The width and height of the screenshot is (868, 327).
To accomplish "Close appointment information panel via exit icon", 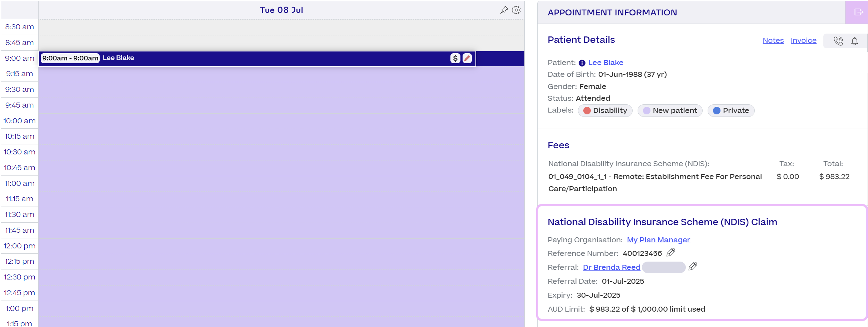I will click(x=859, y=12).
